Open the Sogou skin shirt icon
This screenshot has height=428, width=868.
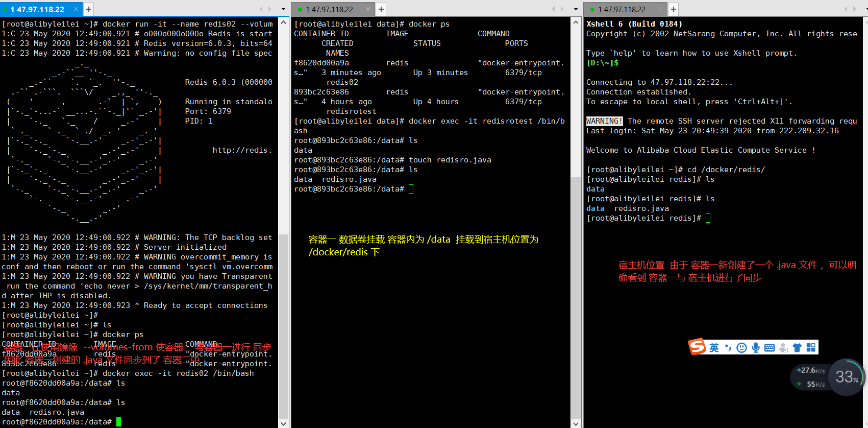point(797,348)
